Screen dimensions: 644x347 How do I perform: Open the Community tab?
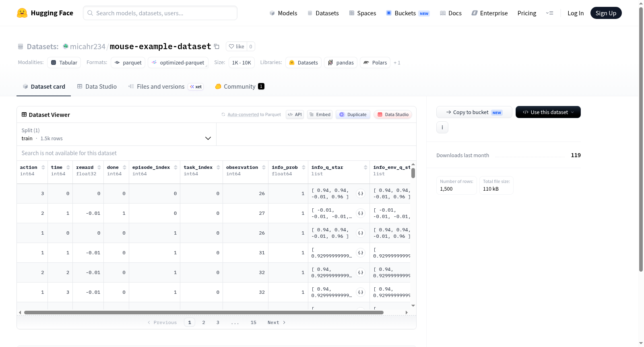(x=239, y=86)
